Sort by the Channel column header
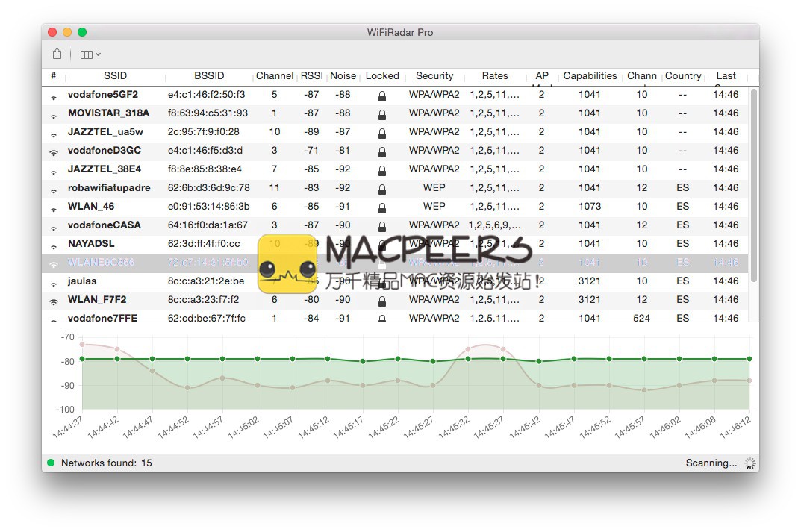801x532 pixels. point(274,75)
